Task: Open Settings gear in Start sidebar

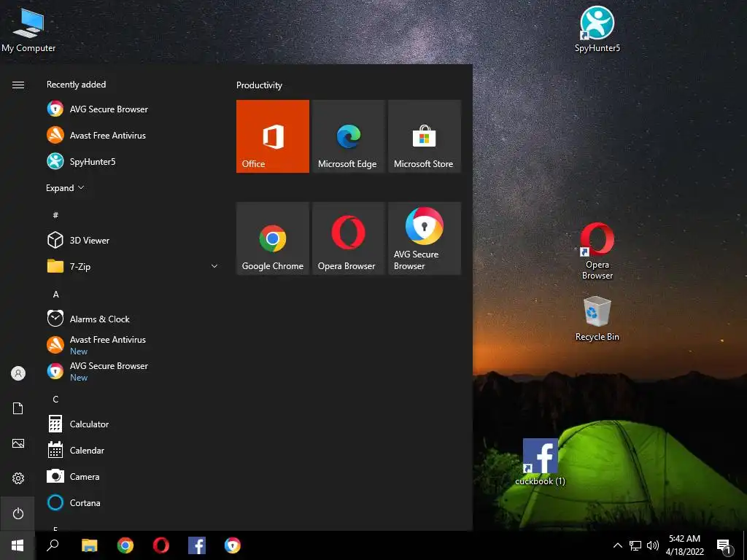Action: pos(18,478)
